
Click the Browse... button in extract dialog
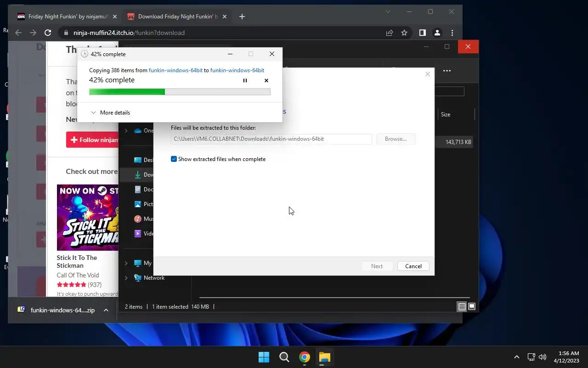tap(396, 139)
